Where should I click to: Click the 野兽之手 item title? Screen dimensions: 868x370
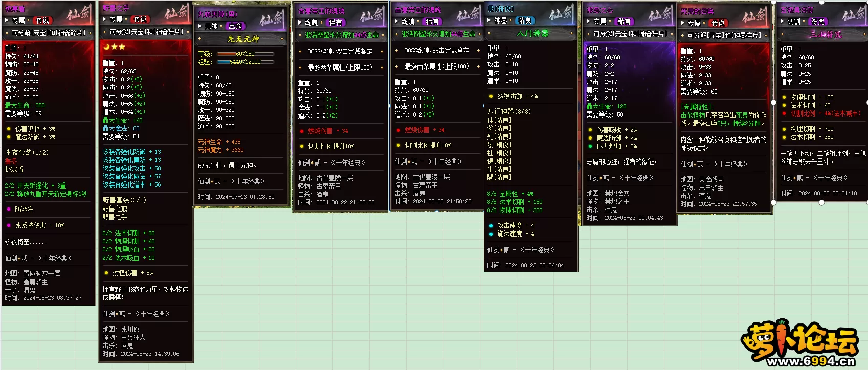(116, 8)
